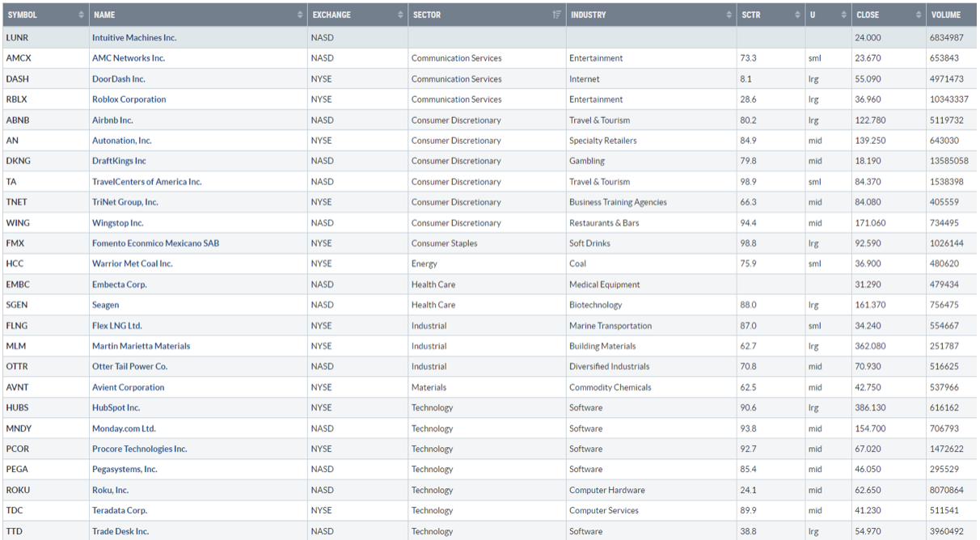This screenshot has height=540, width=980.
Task: Open Roblox Corporation link
Action: (129, 99)
